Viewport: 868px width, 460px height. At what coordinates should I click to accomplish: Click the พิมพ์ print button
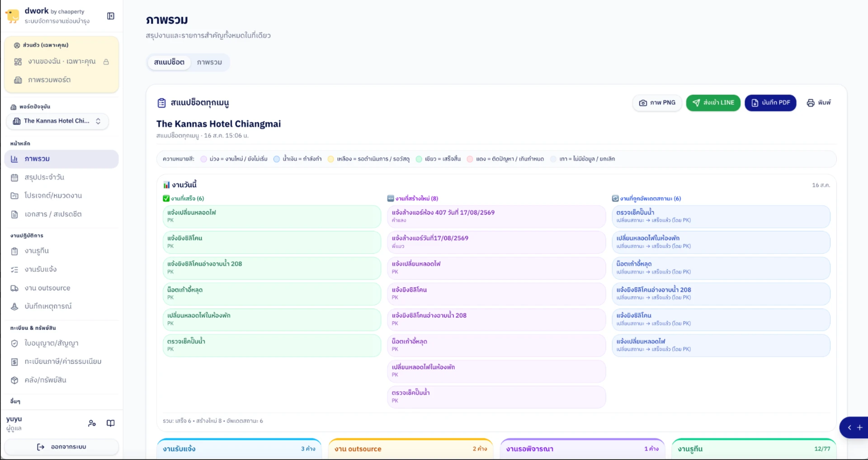tap(819, 103)
